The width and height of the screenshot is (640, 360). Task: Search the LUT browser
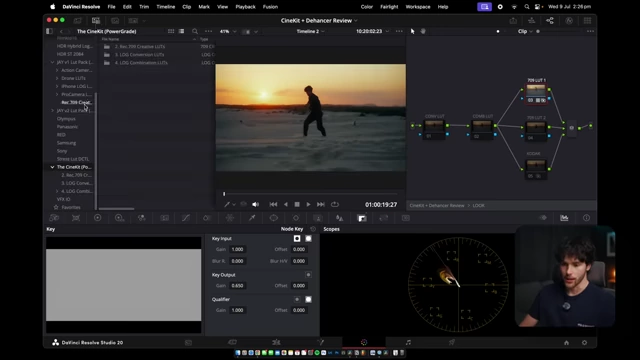coord(195,31)
